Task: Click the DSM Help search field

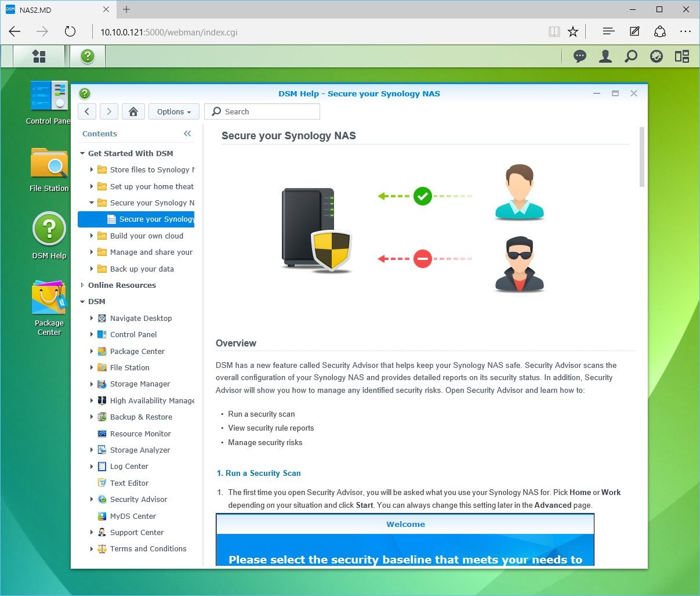Action: tap(262, 111)
